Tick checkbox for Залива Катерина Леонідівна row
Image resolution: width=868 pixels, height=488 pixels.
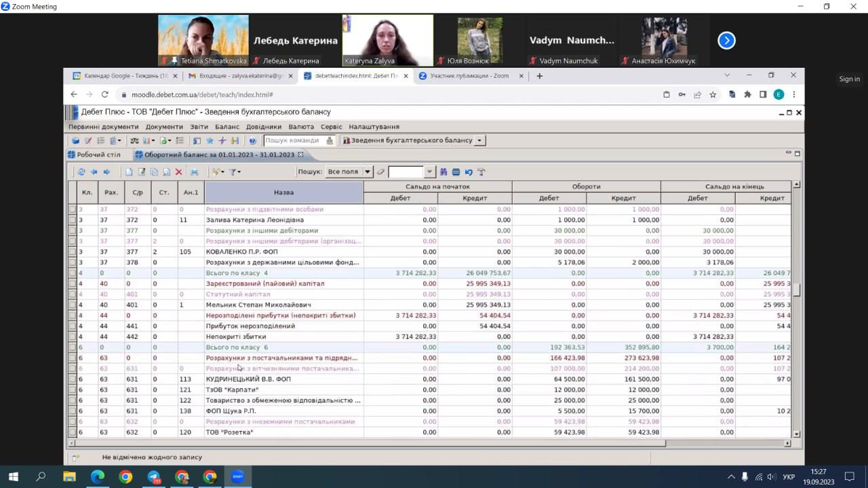pyautogui.click(x=72, y=220)
